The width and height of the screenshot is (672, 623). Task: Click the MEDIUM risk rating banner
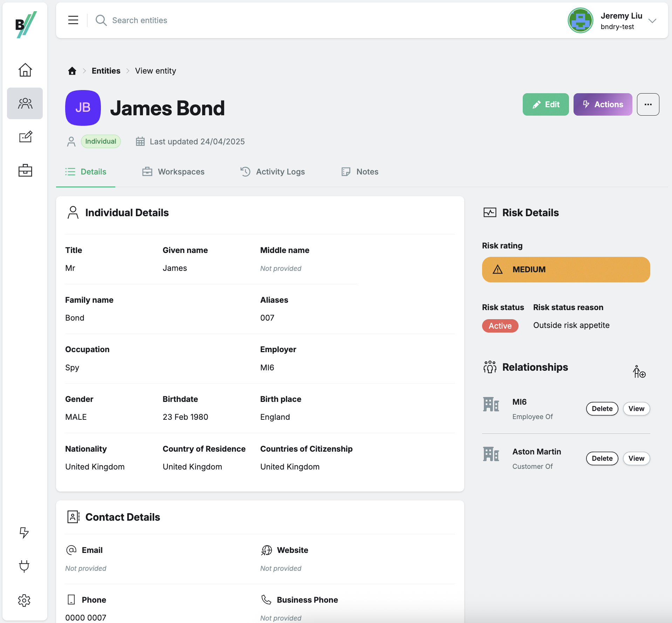click(x=566, y=269)
